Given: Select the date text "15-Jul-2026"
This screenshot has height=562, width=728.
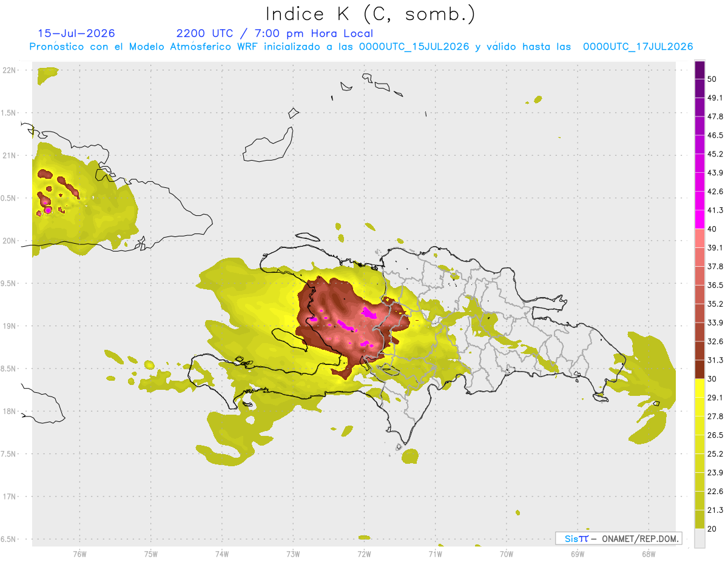Looking at the screenshot, I should click(x=76, y=33).
